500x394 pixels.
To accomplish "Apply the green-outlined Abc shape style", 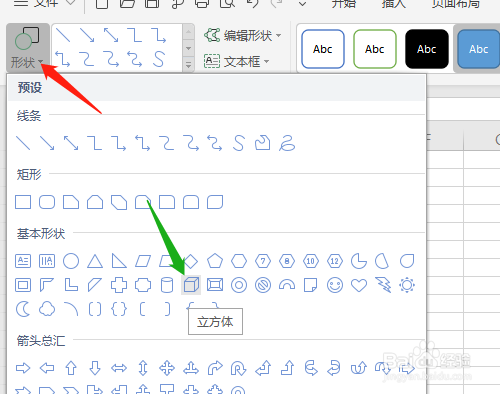I will [x=375, y=49].
